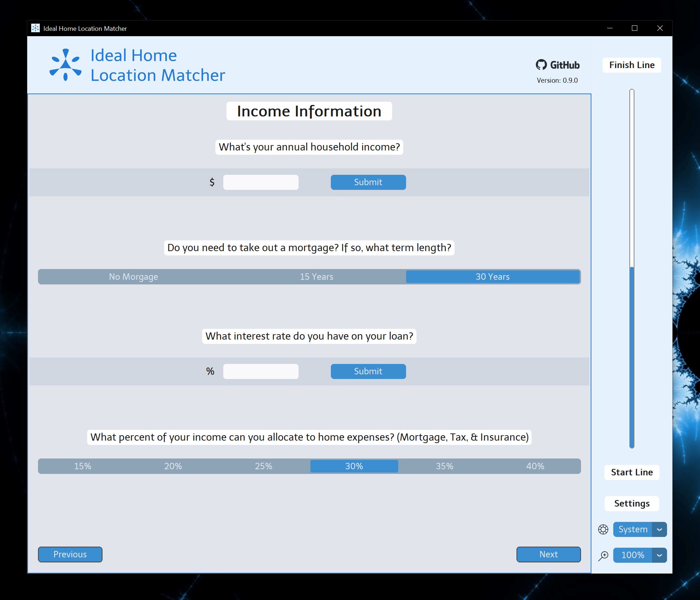
Task: Click the Income Information heading
Action: click(x=309, y=111)
